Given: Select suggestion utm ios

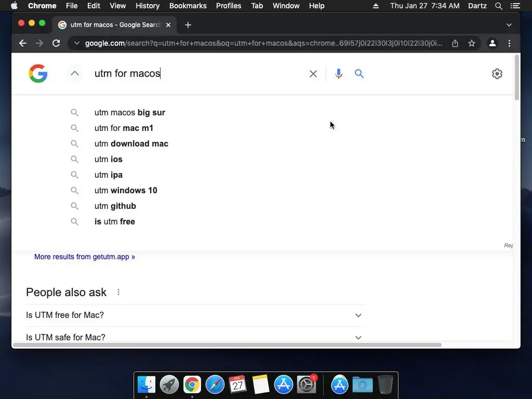Looking at the screenshot, I should point(108,159).
